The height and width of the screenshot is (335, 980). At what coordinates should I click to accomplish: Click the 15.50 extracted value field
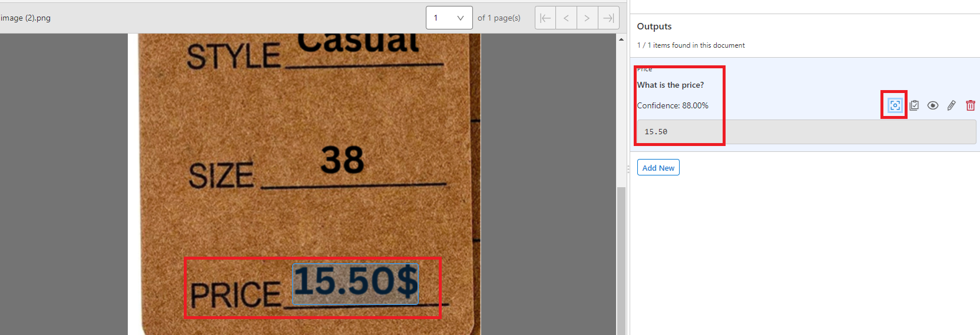click(806, 132)
